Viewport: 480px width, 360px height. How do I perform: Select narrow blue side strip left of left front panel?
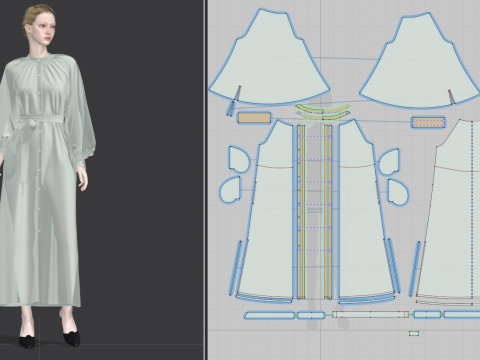(235, 268)
